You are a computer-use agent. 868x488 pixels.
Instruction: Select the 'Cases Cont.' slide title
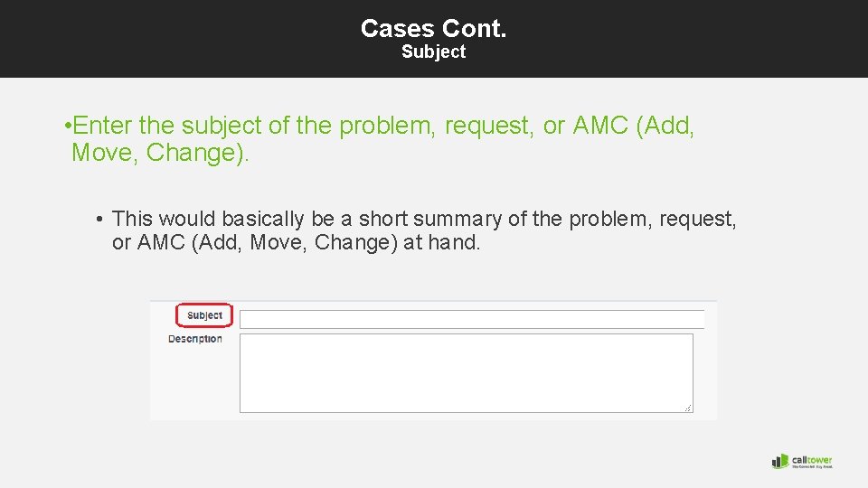[x=433, y=28]
